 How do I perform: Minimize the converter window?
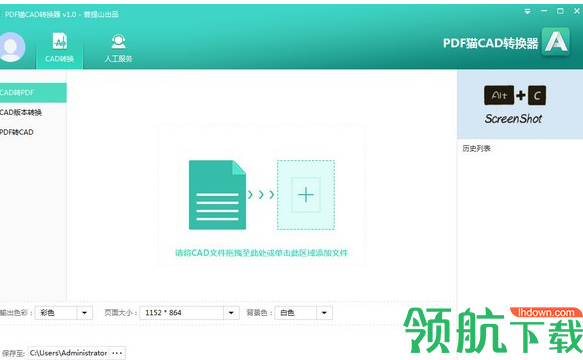pyautogui.click(x=544, y=11)
